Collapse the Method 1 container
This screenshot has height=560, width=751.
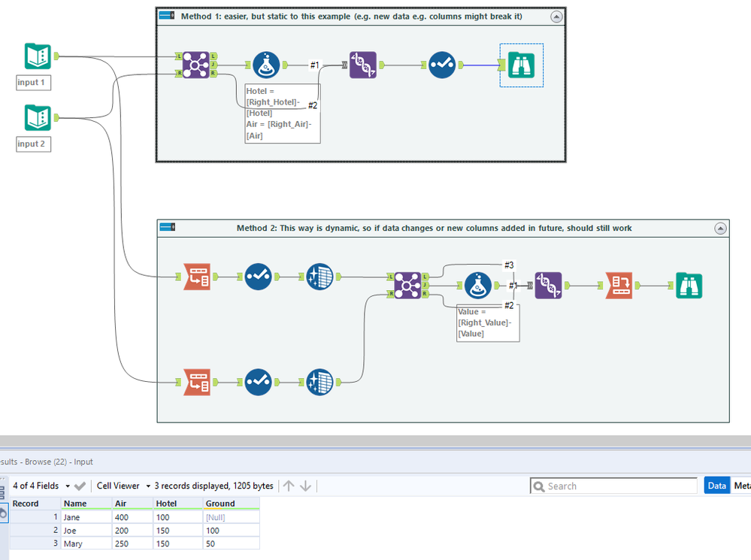pyautogui.click(x=556, y=17)
